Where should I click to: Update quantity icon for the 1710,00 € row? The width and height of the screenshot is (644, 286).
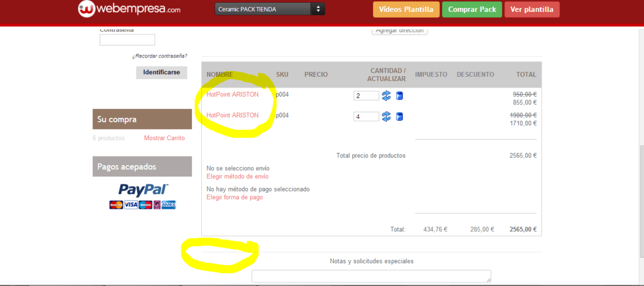pyautogui.click(x=386, y=117)
